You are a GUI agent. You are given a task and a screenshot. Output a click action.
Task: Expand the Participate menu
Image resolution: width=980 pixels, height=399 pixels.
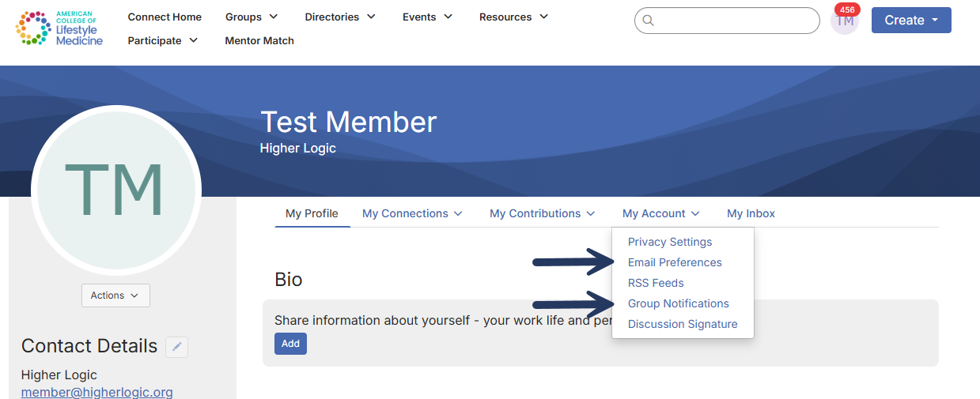click(163, 40)
